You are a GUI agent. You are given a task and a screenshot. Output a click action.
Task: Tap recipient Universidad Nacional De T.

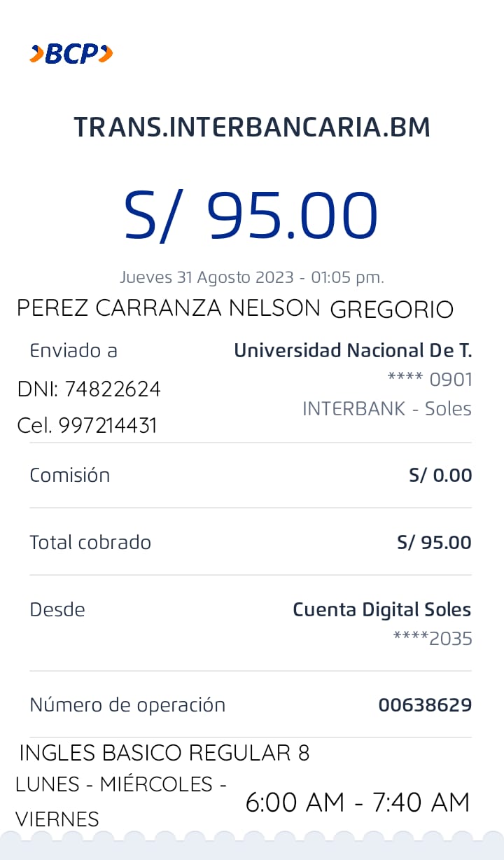point(353,350)
